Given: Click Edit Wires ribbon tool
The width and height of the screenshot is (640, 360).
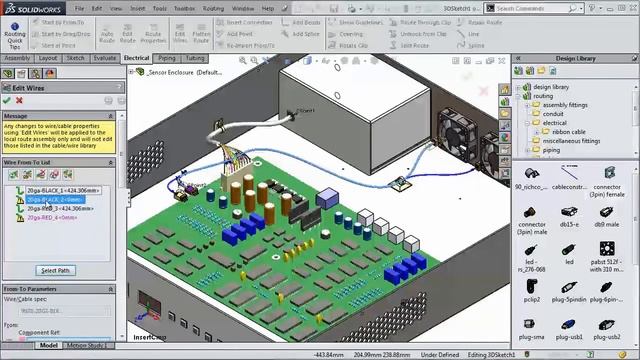Looking at the screenshot, I should (180, 33).
